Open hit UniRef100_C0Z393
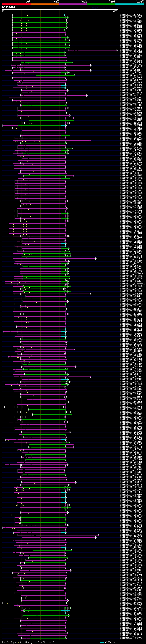The height and width of the screenshot is (644, 146). pos(131,30)
